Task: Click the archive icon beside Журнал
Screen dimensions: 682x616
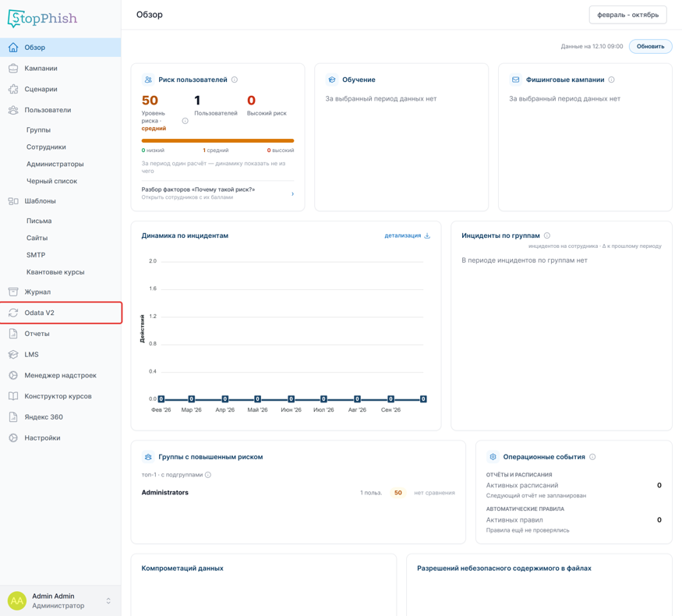Action: 13,292
